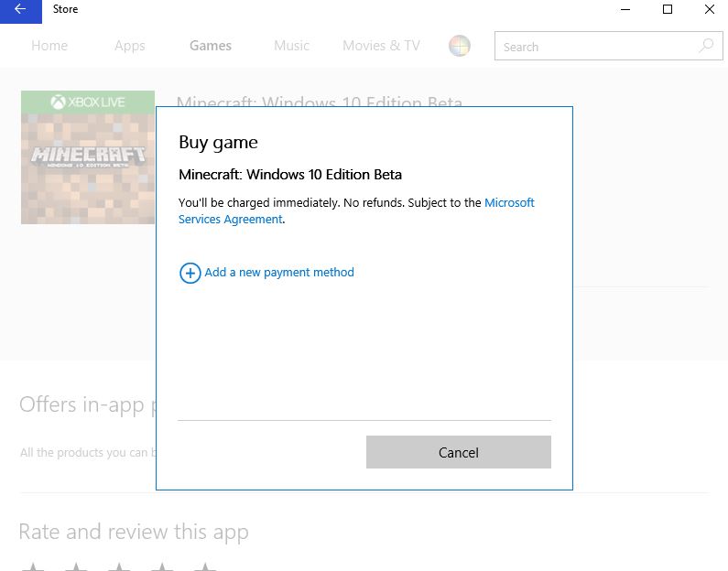Click the Minecraft game thumbnail
The image size is (728, 571).
click(88, 157)
